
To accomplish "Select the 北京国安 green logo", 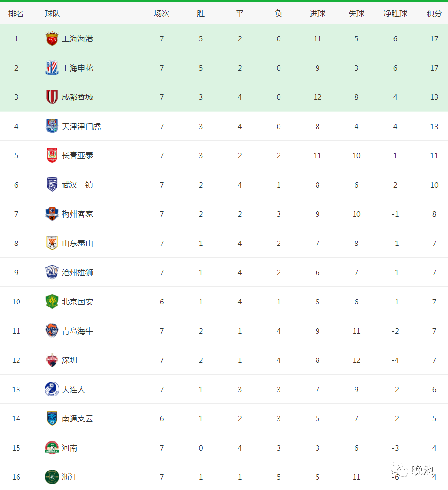I will [x=52, y=302].
